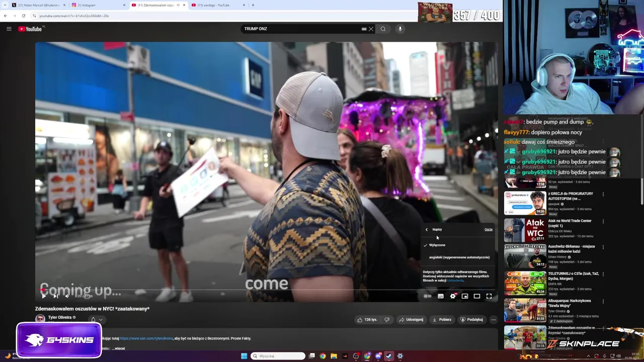644x362 pixels.
Task: Open File Explorer from the taskbar
Action: pos(334,356)
